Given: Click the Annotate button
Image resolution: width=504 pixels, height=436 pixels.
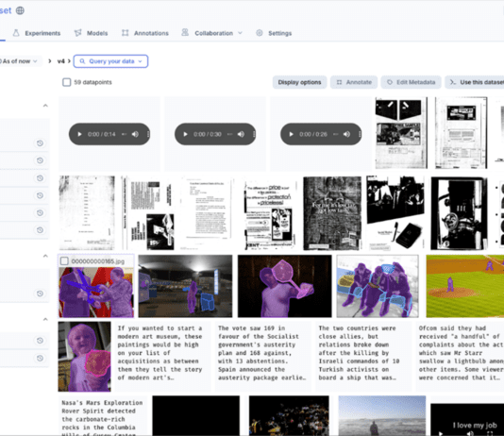Looking at the screenshot, I should (354, 82).
